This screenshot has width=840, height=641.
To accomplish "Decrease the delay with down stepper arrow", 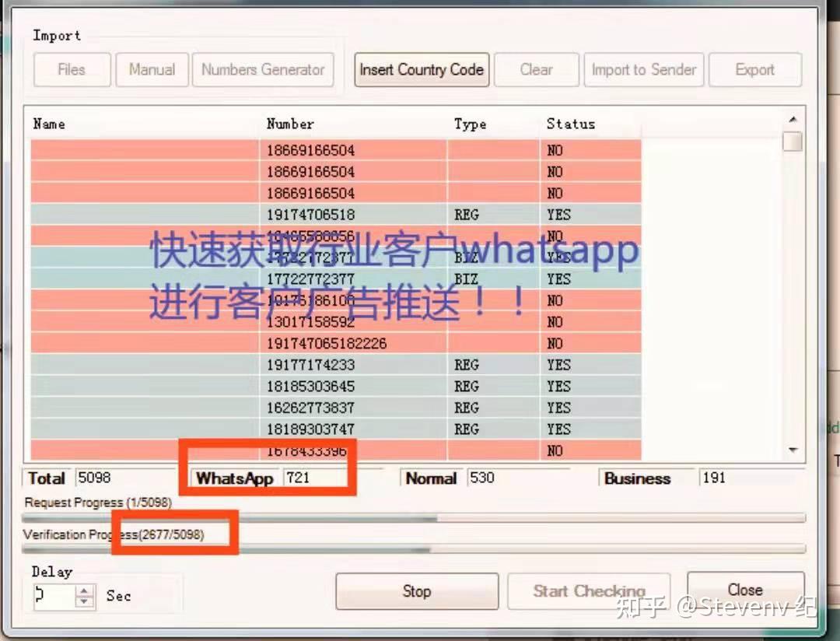I will click(x=84, y=602).
